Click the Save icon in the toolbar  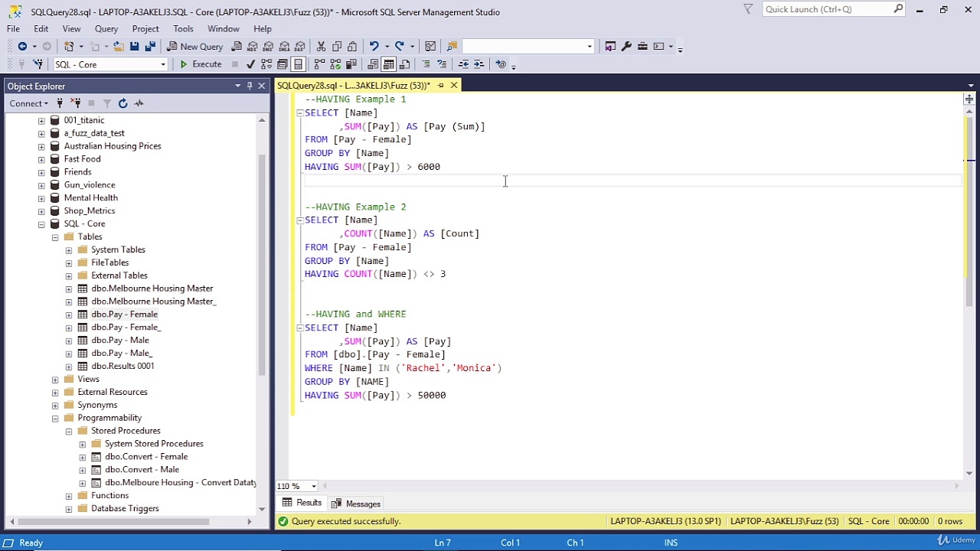tap(134, 47)
